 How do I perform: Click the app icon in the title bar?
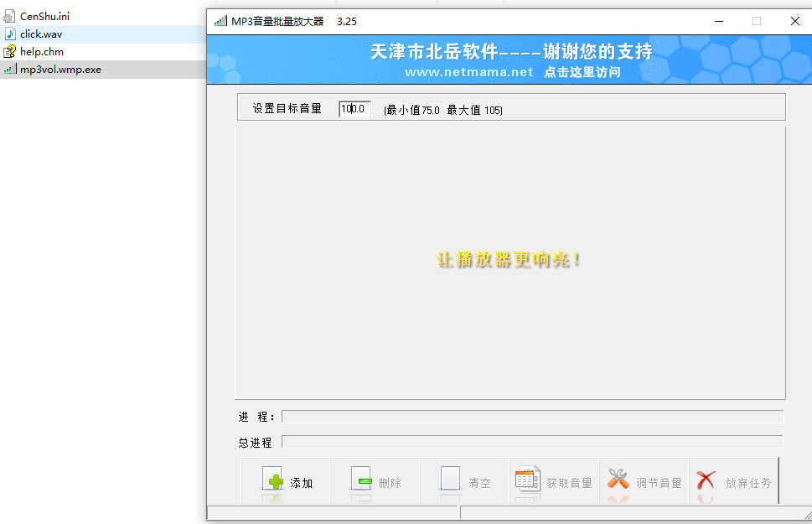tap(220, 21)
